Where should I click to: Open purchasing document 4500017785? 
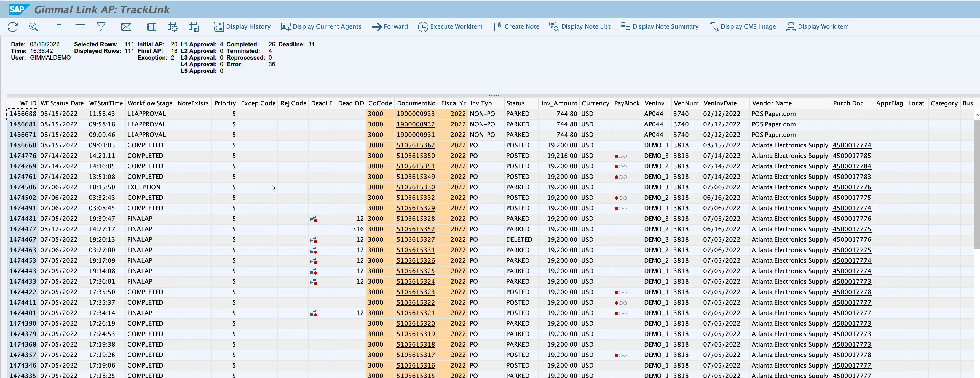(x=852, y=156)
